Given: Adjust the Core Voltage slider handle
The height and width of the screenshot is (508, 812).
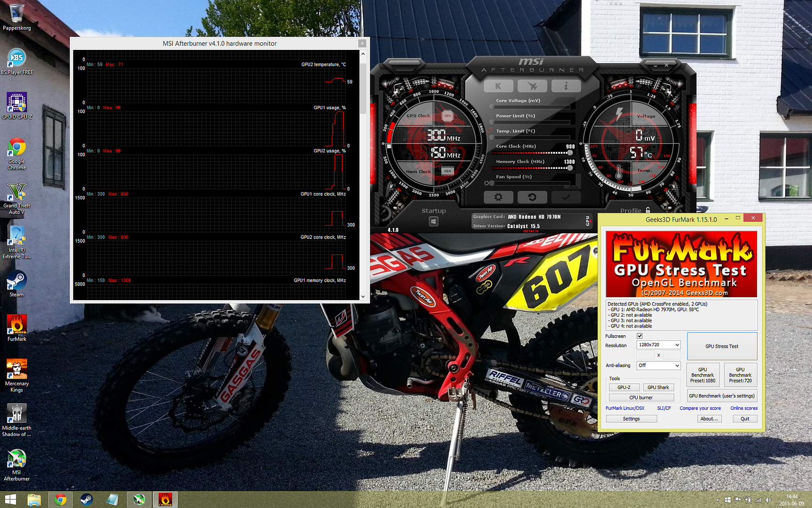Looking at the screenshot, I should pyautogui.click(x=492, y=107).
